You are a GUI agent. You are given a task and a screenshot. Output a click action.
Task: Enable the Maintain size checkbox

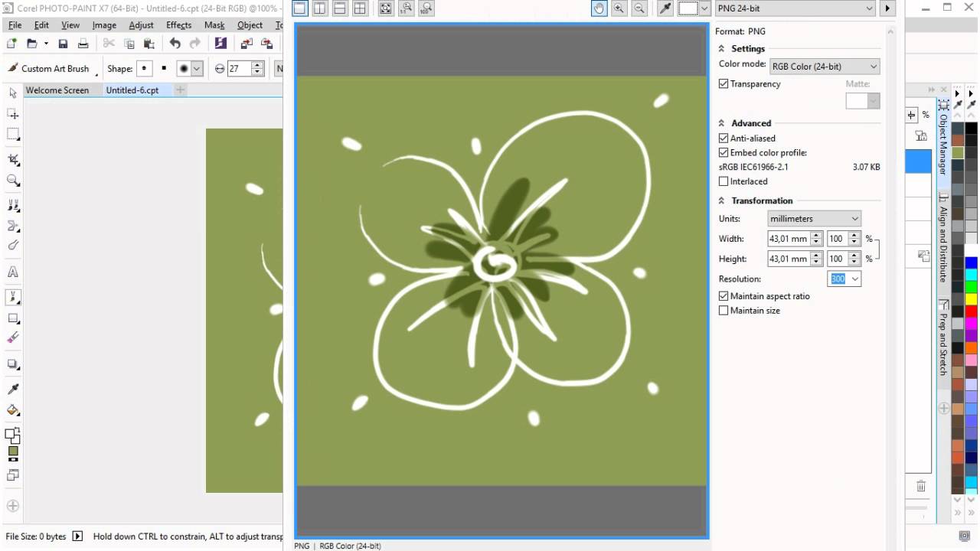point(724,311)
